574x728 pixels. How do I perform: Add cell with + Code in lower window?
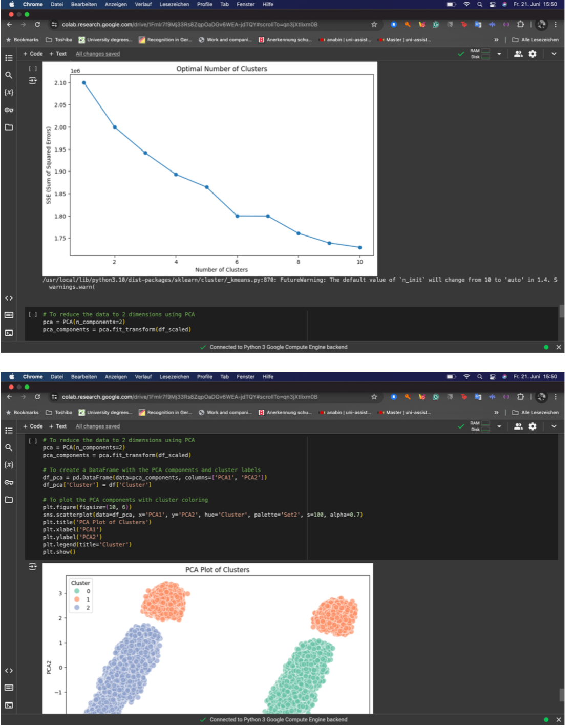coord(33,426)
